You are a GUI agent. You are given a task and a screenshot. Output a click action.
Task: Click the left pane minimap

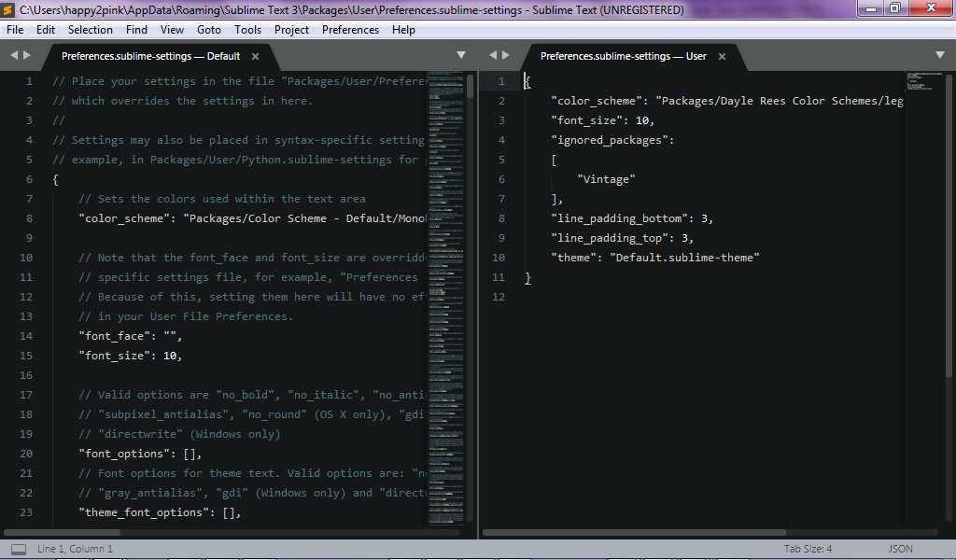pyautogui.click(x=445, y=298)
